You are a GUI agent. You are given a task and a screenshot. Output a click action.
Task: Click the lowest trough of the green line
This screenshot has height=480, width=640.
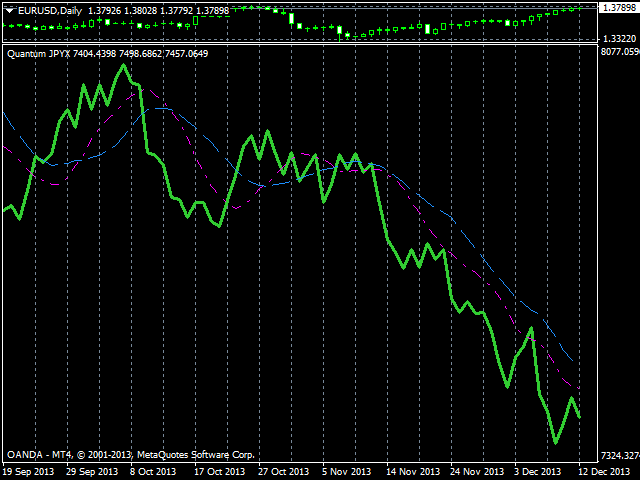(556, 442)
